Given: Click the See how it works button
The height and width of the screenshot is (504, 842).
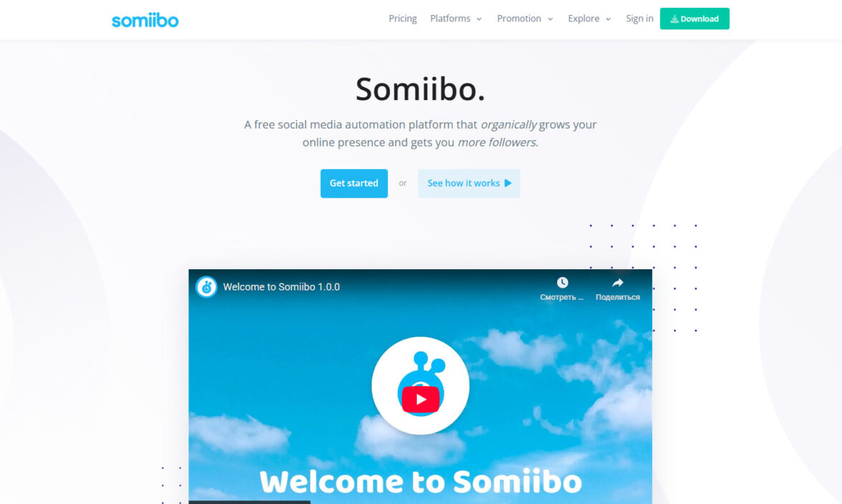Looking at the screenshot, I should click(469, 183).
